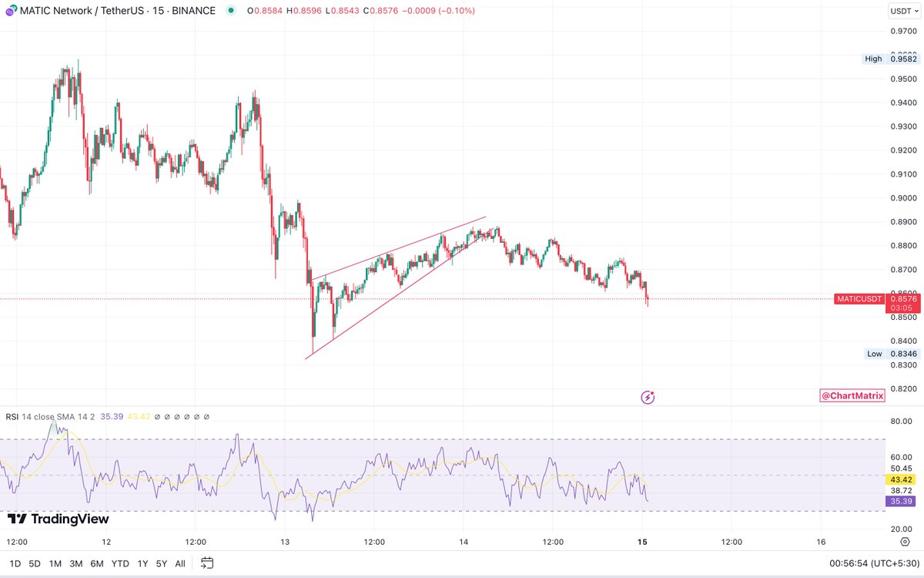This screenshot has width=924, height=578.
Task: Select the 1D date range
Action: pos(14,563)
